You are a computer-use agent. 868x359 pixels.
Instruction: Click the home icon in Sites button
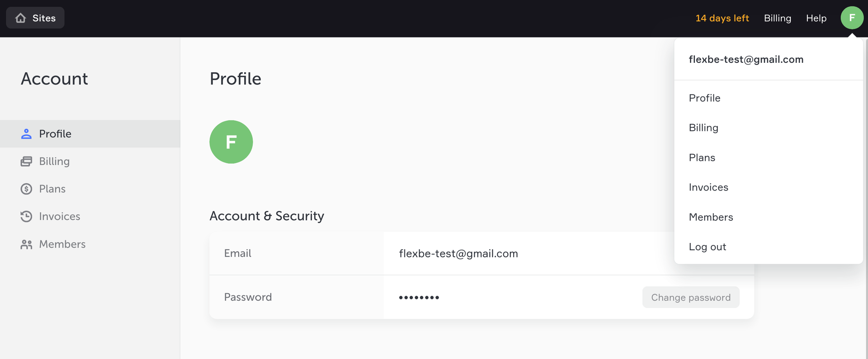click(x=21, y=18)
